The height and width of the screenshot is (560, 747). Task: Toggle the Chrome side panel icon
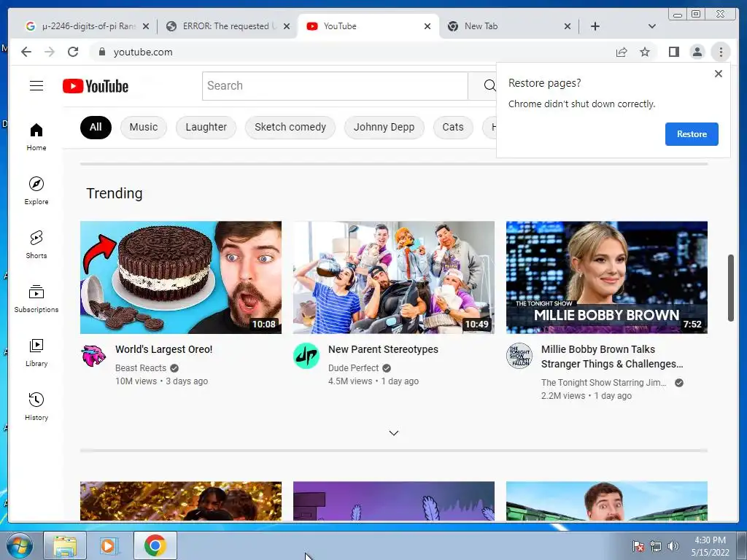coord(673,52)
